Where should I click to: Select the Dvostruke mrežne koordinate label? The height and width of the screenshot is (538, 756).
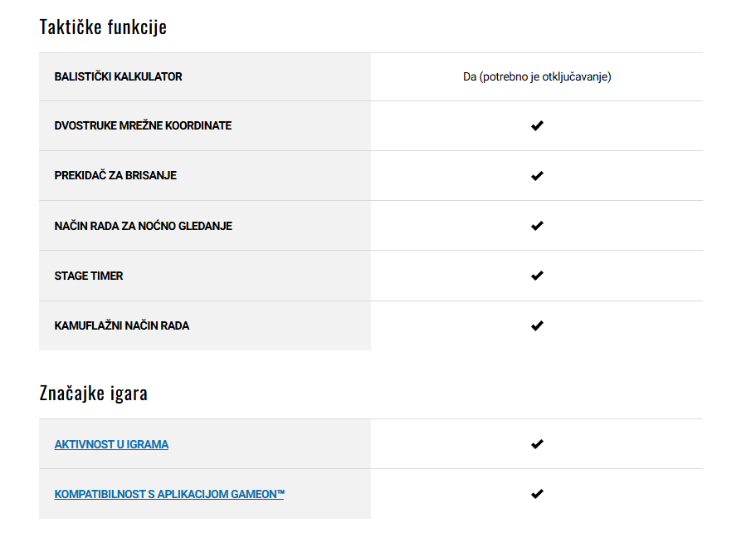pyautogui.click(x=143, y=125)
